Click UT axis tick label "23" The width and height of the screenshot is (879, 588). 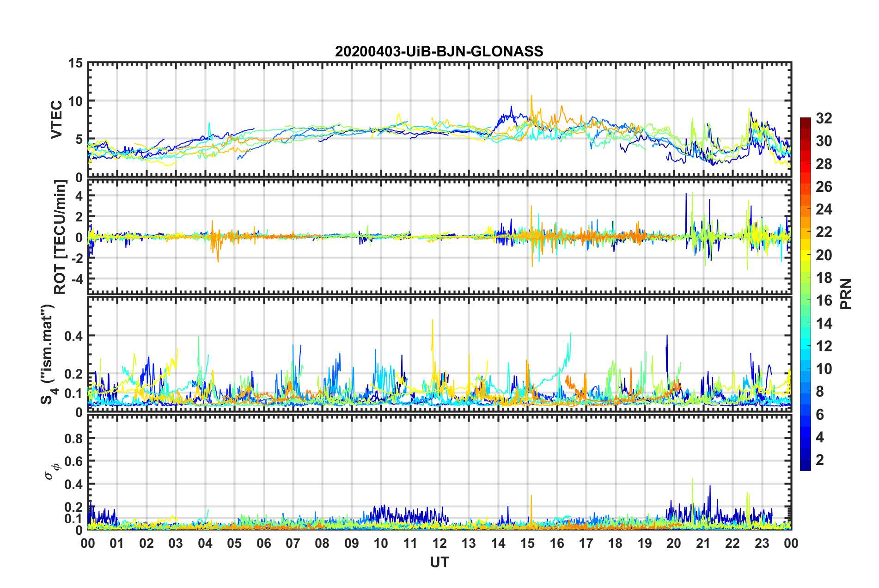(762, 543)
